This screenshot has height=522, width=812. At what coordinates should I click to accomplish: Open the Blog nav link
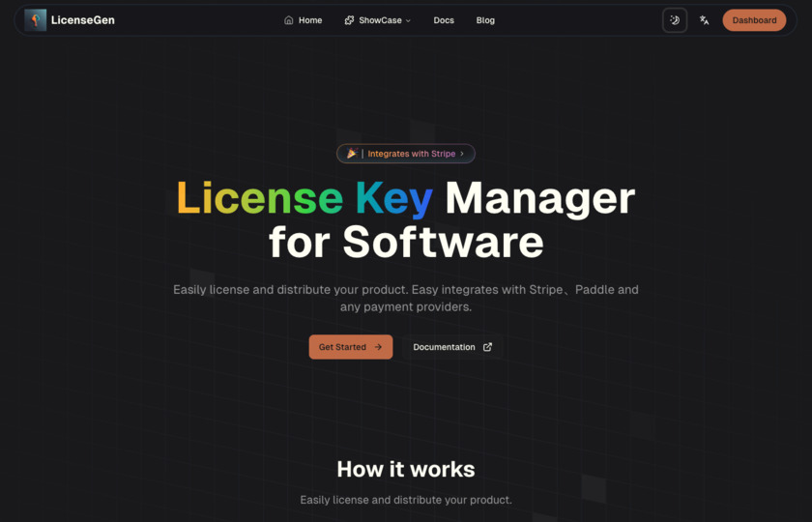coord(485,20)
